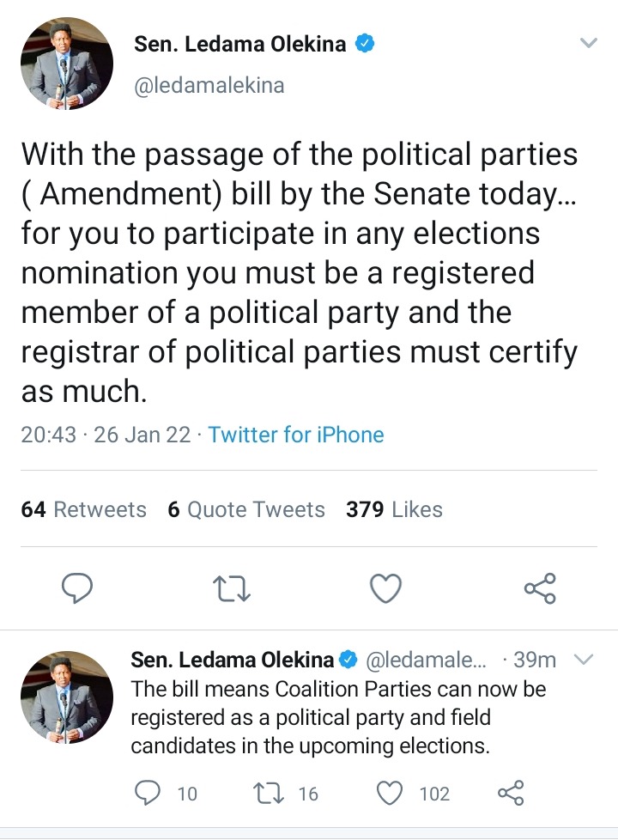Open Ledama Olekina's top profile picture

click(x=67, y=64)
